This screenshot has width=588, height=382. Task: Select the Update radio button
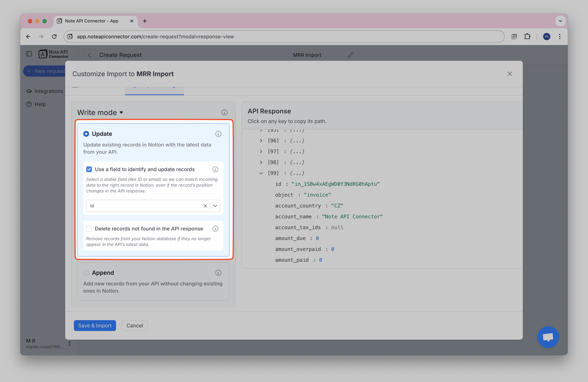tap(86, 134)
